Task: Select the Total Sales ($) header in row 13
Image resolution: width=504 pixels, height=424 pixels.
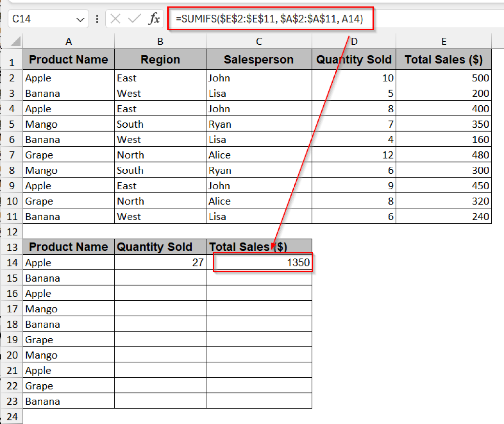Action: 259,246
